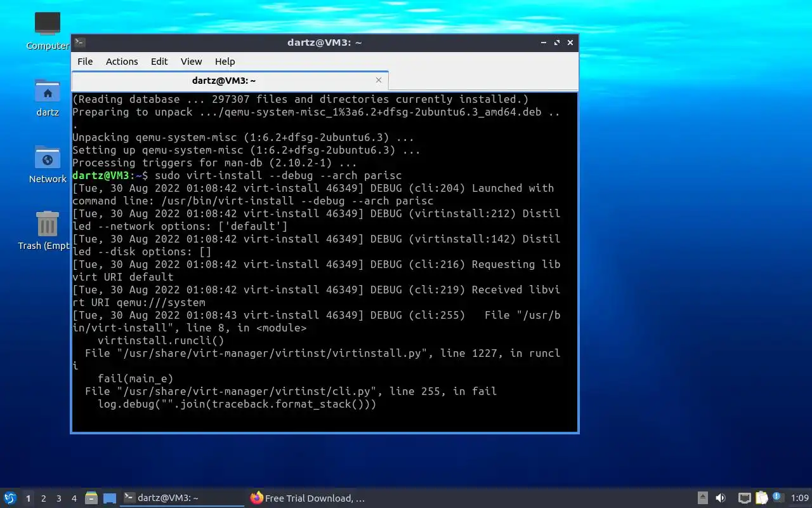The height and width of the screenshot is (508, 812).
Task: Click 'led --disk options: []' output text
Action: point(142,251)
